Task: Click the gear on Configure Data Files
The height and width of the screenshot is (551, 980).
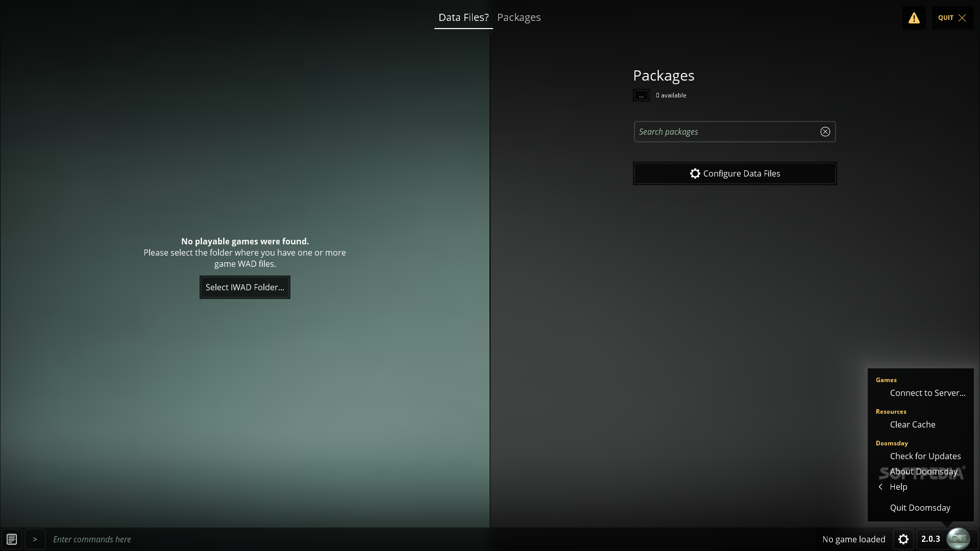Action: click(x=695, y=173)
